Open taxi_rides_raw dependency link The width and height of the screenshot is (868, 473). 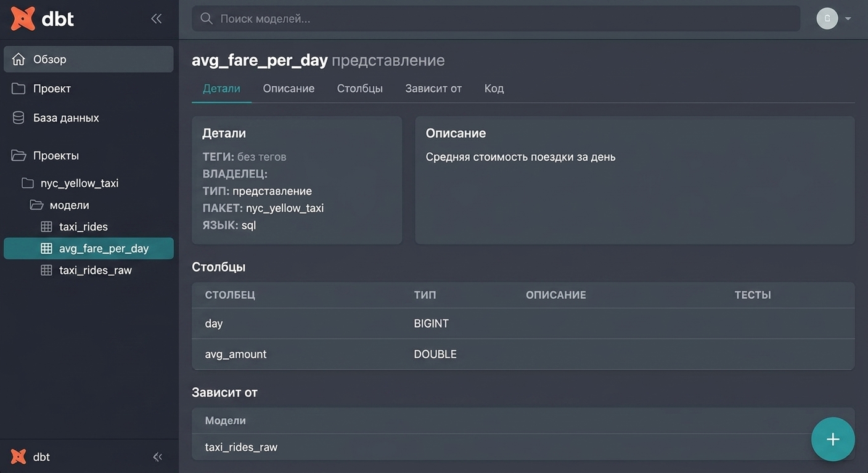241,447
